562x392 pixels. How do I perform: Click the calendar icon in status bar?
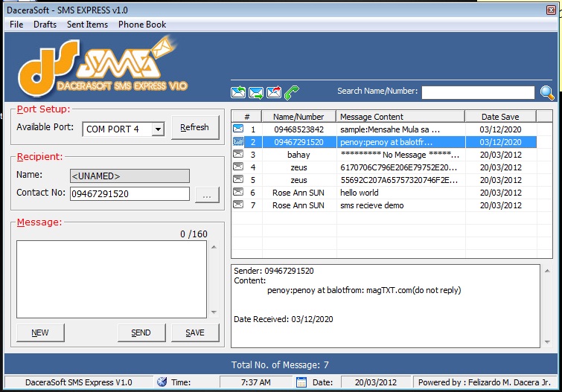coord(301,382)
